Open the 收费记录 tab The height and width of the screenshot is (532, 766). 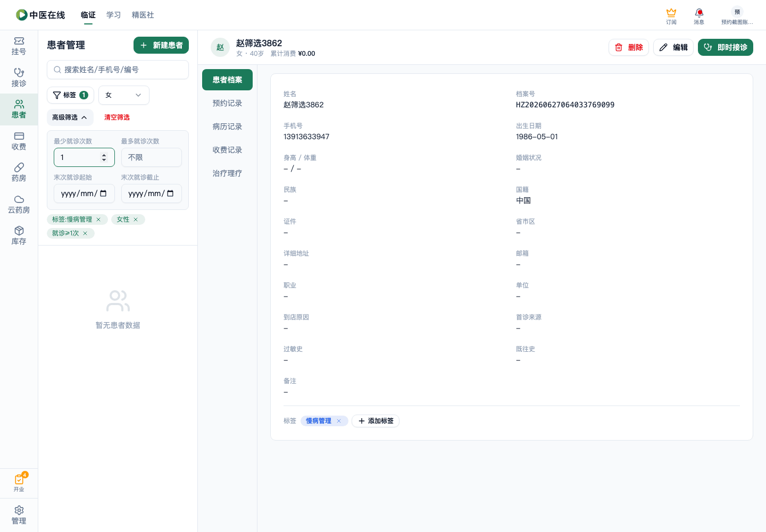(x=227, y=150)
